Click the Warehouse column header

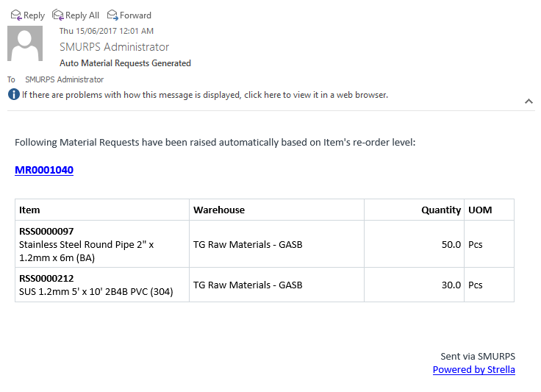coord(219,210)
